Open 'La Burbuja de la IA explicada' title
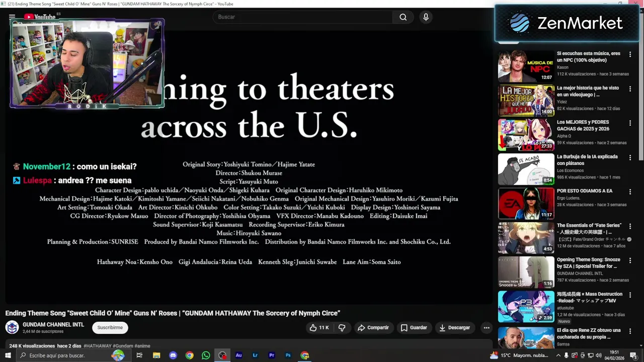Viewport: 644px width, 362px height. [x=587, y=160]
